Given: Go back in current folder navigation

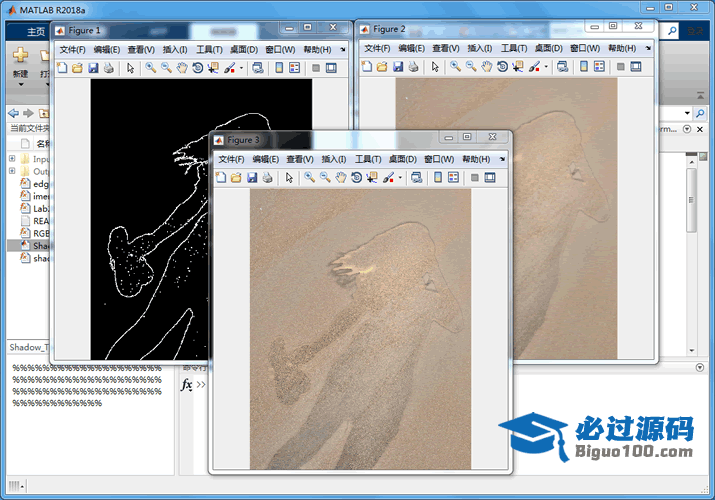Looking at the screenshot, I should 14,113.
